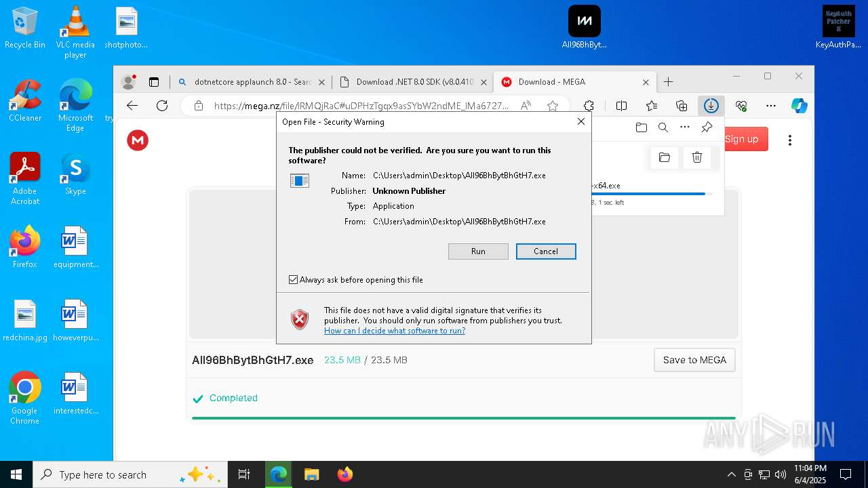Open Skype desktop shortcut
868x488 pixels.
(75, 175)
